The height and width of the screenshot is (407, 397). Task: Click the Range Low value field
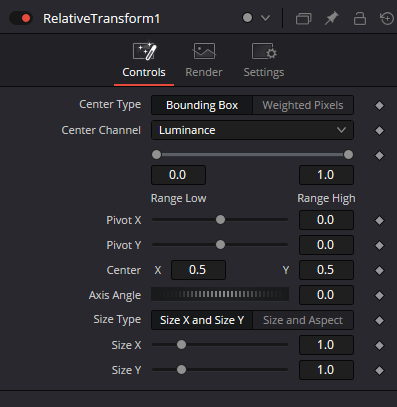click(178, 175)
